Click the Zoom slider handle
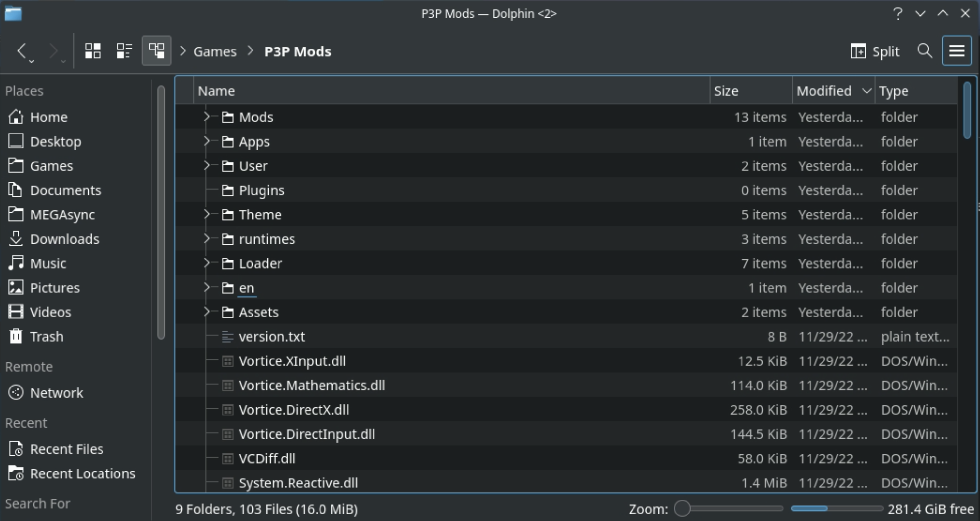Screen dimensions: 980x521 click(x=682, y=508)
